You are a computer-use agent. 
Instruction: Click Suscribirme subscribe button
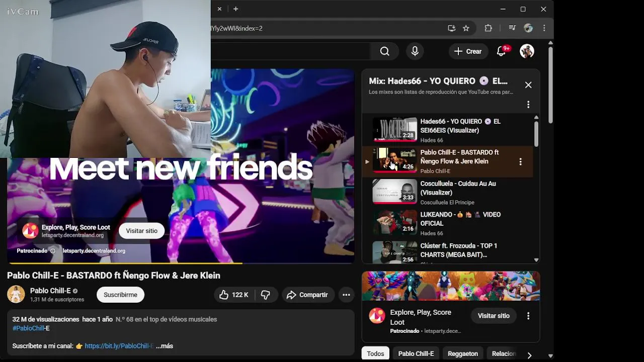pos(120,295)
